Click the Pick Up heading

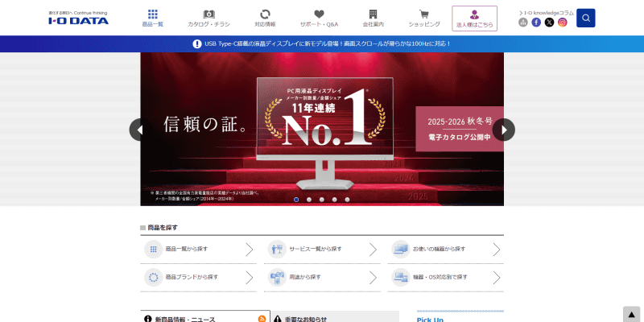pyautogui.click(x=430, y=319)
